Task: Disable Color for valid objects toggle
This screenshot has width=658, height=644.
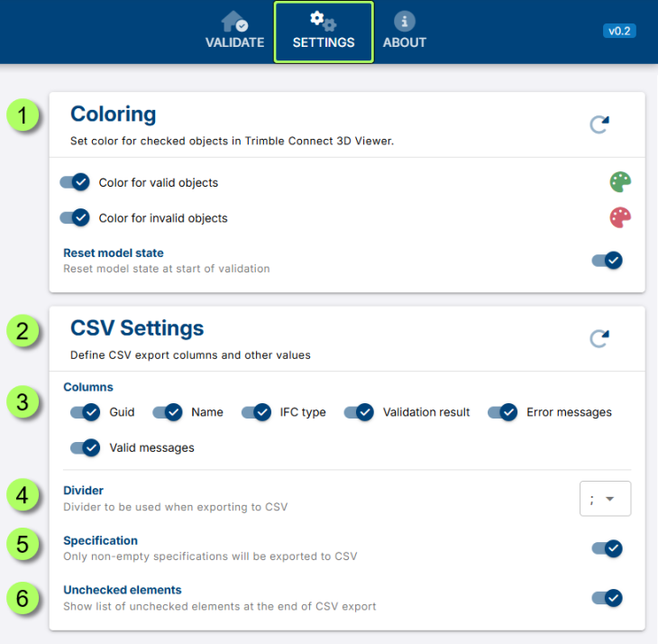Action: tap(75, 182)
